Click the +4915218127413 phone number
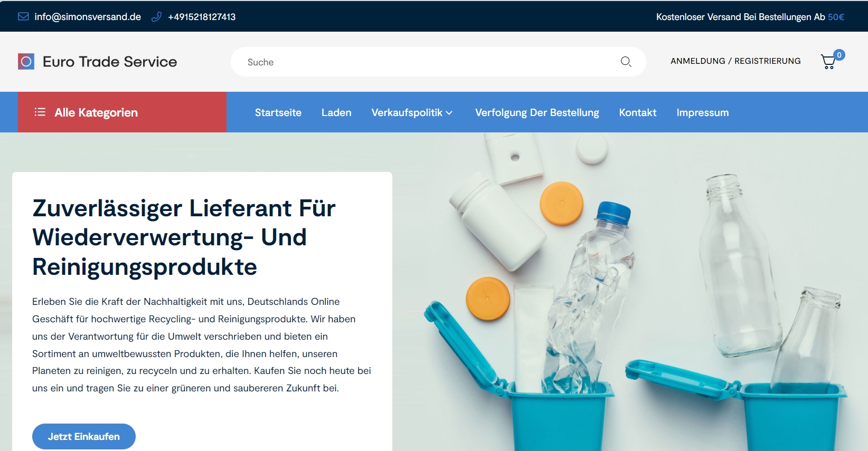Image resolution: width=868 pixels, height=451 pixels. pyautogui.click(x=202, y=17)
